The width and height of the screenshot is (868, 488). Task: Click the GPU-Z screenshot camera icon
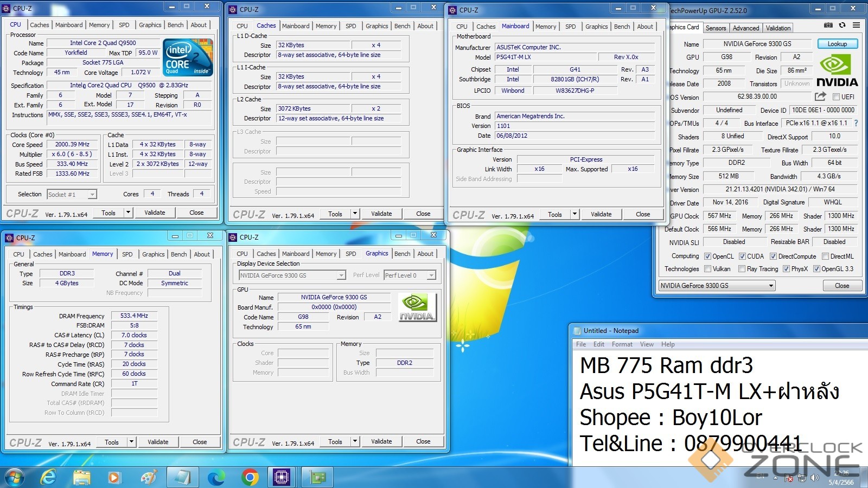tap(828, 25)
